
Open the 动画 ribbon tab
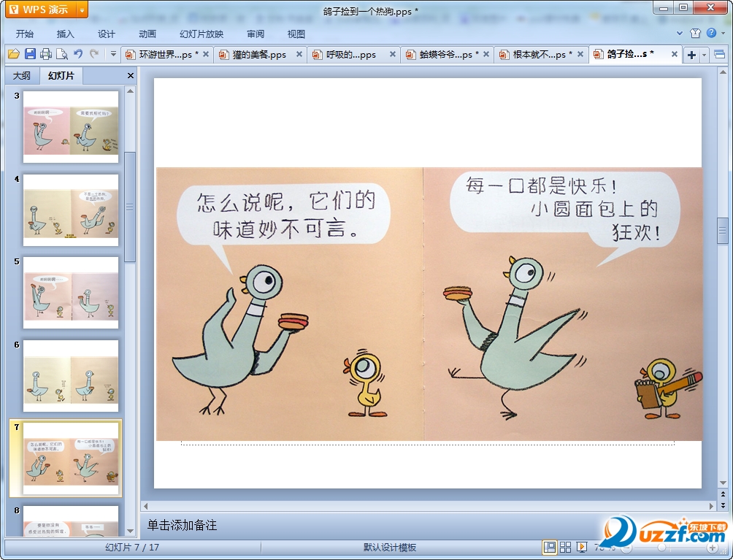coord(147,34)
